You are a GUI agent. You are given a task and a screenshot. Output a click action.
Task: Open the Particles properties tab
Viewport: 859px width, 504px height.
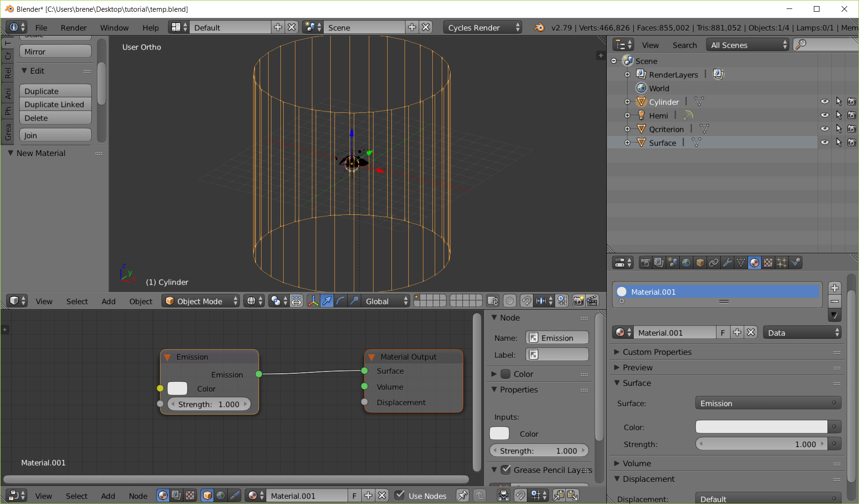782,262
